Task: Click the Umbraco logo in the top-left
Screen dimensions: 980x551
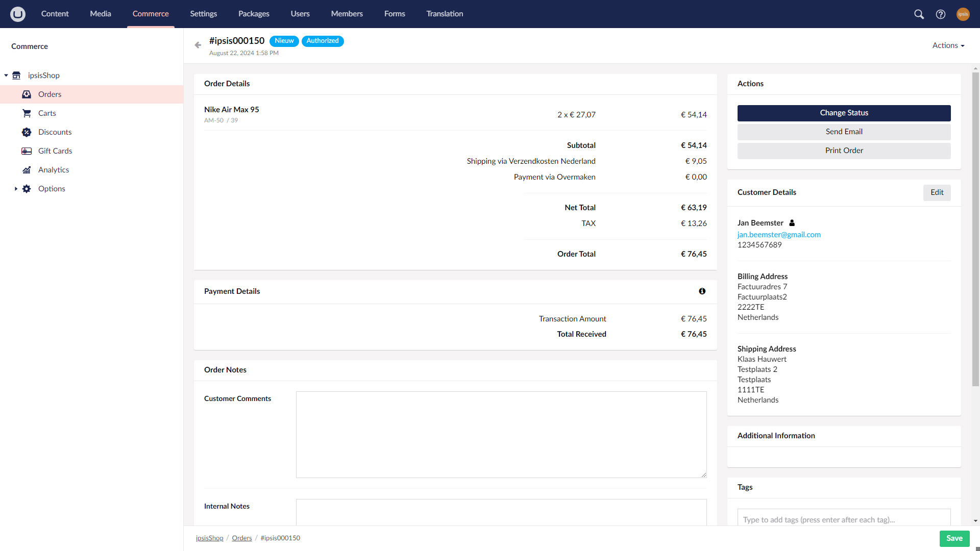Action: (x=18, y=14)
